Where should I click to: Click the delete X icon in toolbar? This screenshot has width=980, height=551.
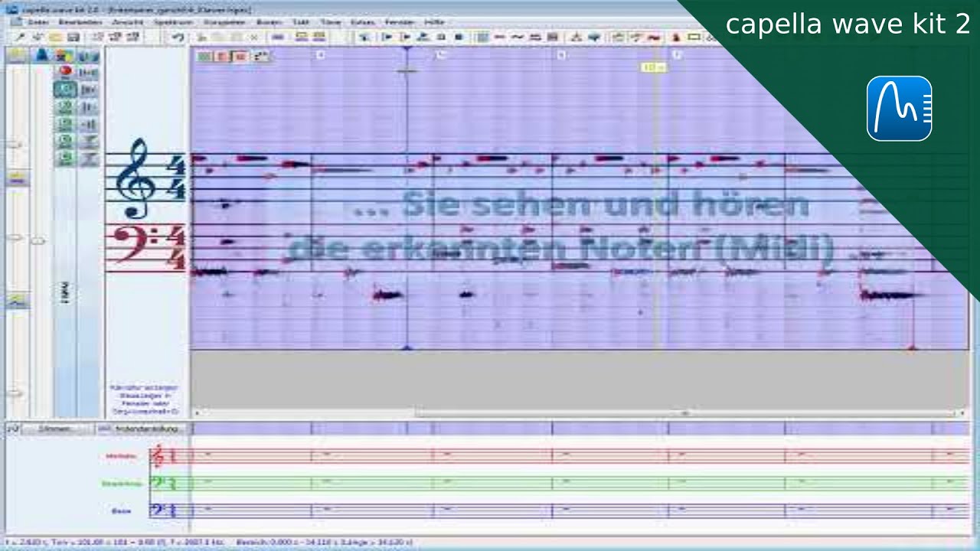click(253, 36)
